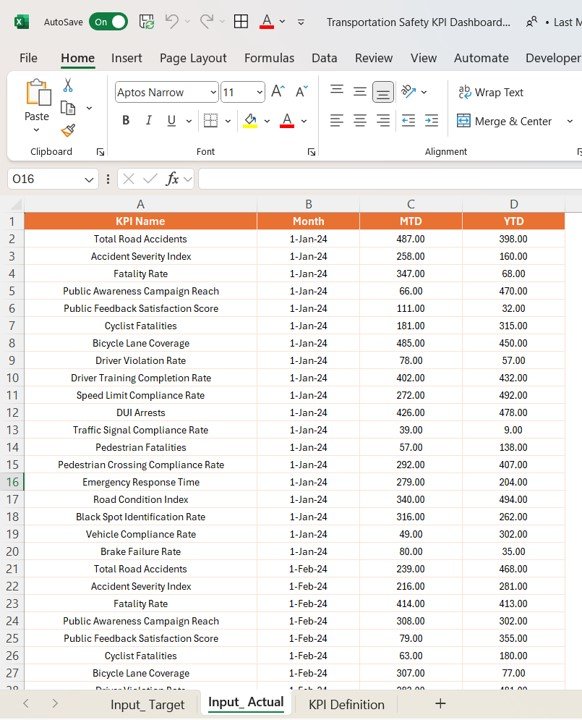Open the KPI Definition sheet
The width and height of the screenshot is (582, 720).
pos(346,704)
